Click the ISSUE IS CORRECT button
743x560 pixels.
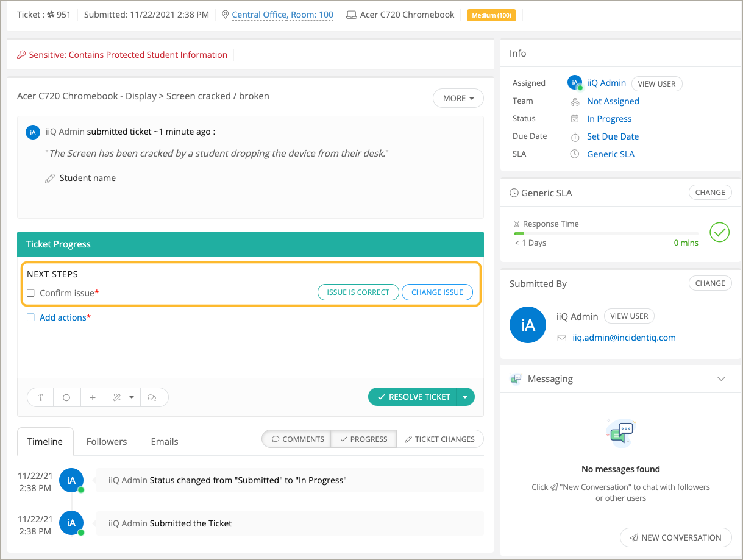point(358,292)
